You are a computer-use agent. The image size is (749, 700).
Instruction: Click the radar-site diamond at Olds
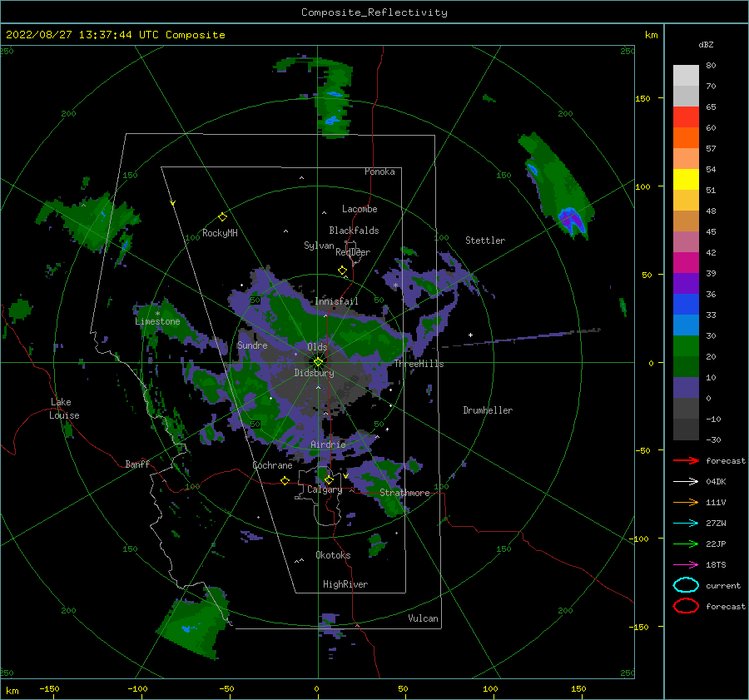318,362
